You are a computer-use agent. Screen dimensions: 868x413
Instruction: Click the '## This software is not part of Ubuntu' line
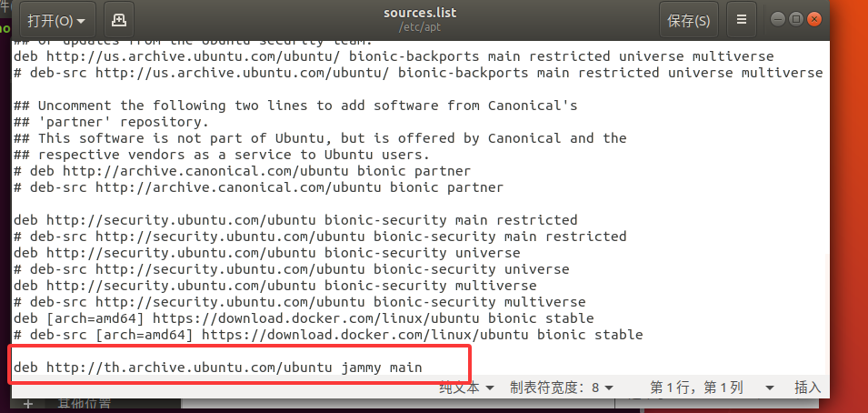pos(320,138)
